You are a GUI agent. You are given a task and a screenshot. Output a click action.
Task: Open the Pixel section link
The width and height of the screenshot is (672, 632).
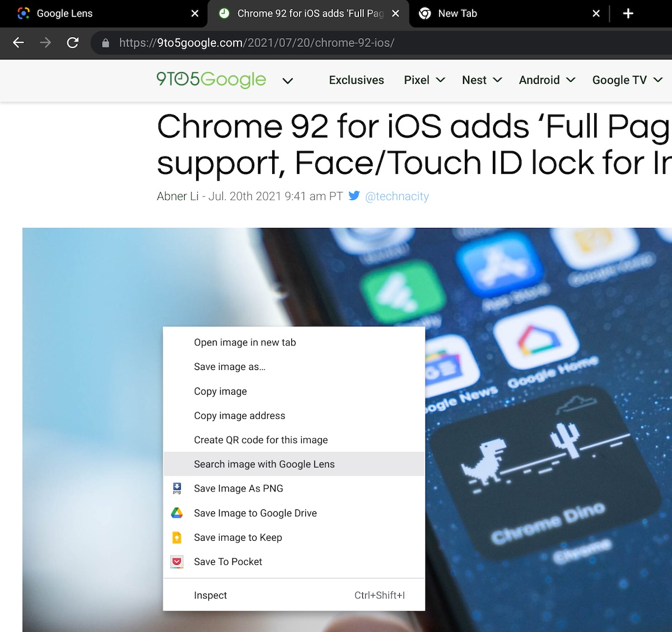click(x=417, y=80)
